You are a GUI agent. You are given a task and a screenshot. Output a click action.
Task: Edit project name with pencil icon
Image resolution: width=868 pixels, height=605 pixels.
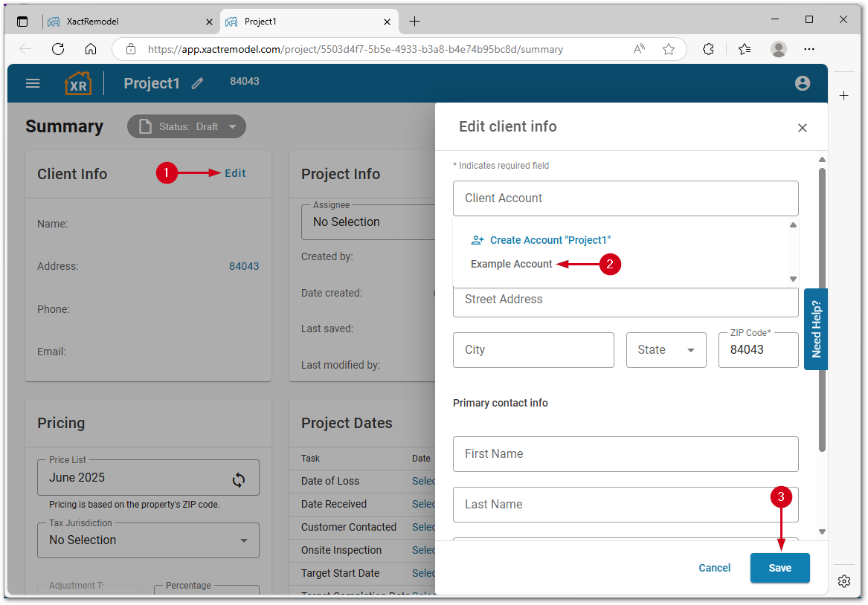click(x=198, y=83)
